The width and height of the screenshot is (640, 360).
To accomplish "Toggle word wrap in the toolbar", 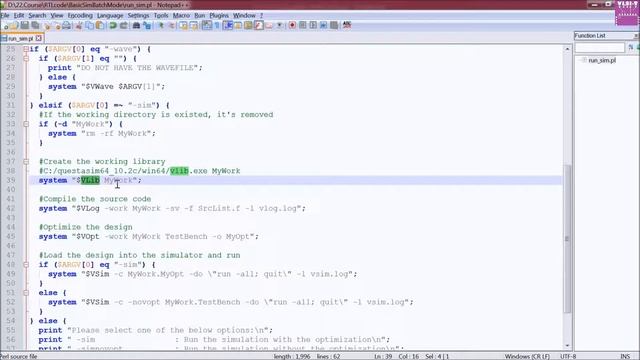I will (207, 25).
